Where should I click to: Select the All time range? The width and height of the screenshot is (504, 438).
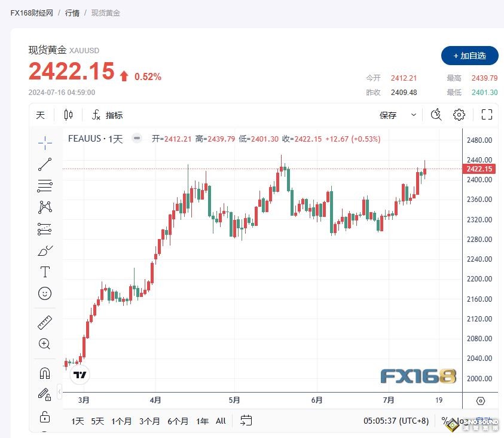tap(221, 421)
